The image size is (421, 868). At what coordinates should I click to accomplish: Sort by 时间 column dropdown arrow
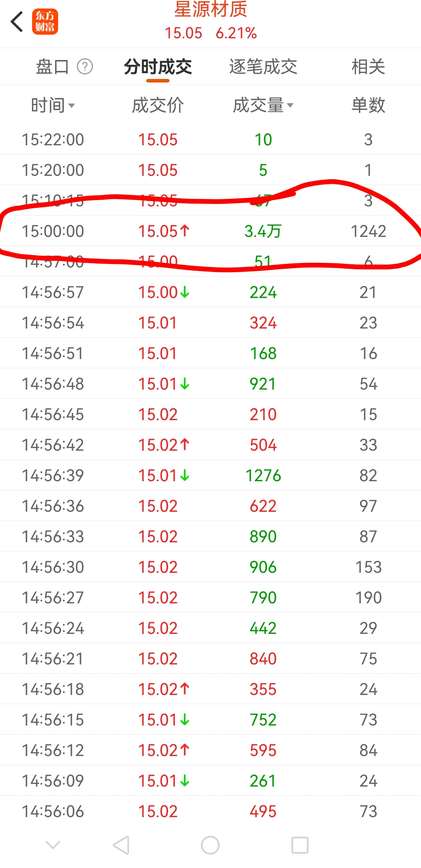click(x=72, y=105)
